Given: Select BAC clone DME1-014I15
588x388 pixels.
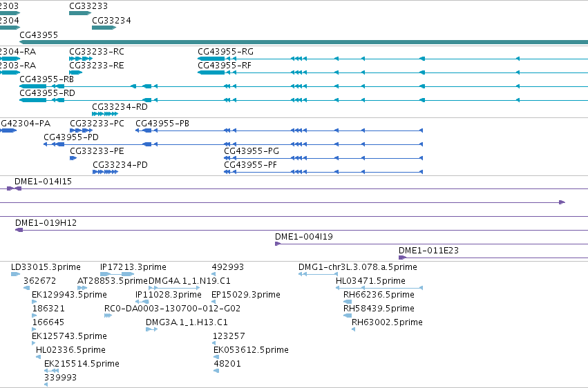Looking at the screenshot, I should (43, 182).
